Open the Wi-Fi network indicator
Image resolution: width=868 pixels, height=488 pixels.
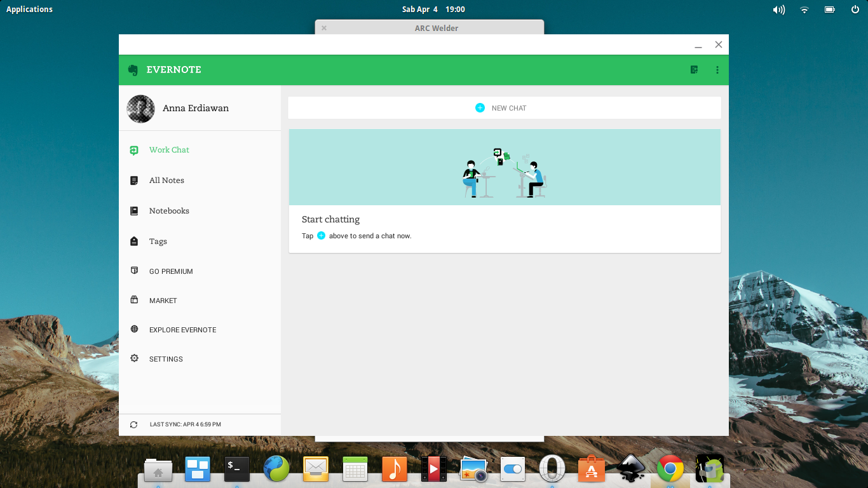804,10
